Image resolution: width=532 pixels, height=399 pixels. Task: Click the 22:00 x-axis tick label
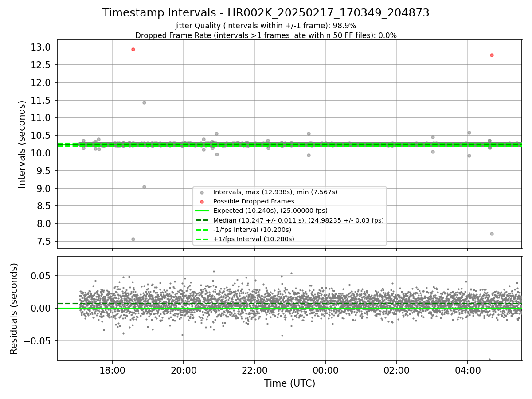pos(254,370)
